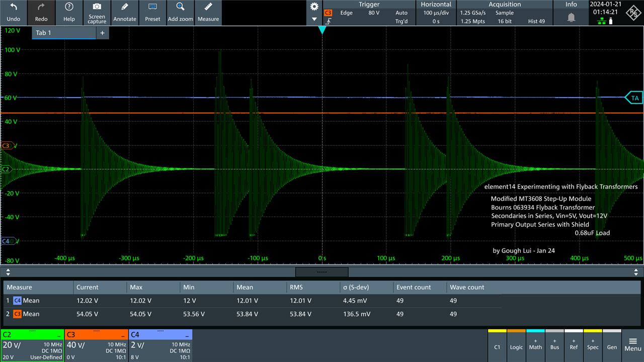Collapse results panel using left arrows
Viewport: 644px width, 362px height.
[x=8, y=272]
